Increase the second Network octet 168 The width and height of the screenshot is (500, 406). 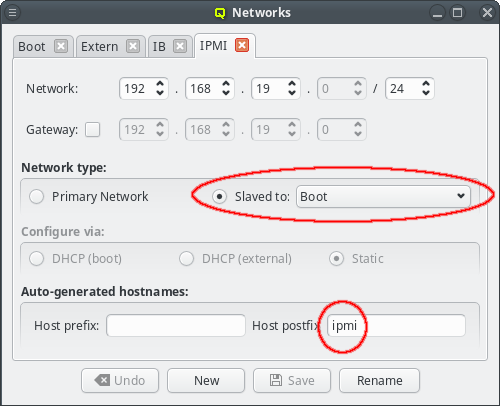pos(226,84)
